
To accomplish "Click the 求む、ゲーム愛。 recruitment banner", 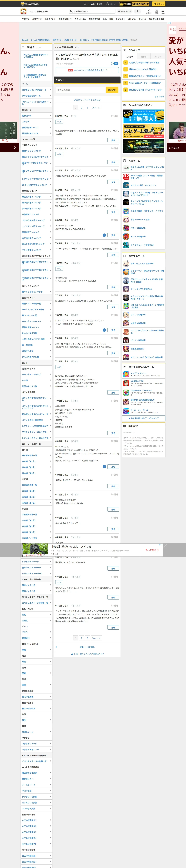I will click(x=144, y=131).
